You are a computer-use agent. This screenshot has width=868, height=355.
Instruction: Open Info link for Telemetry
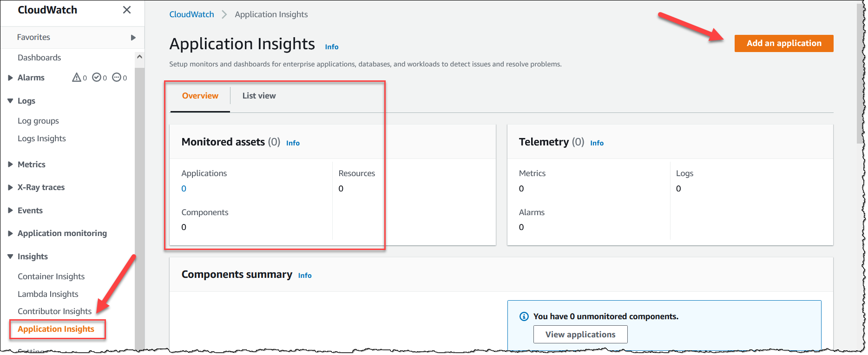pyautogui.click(x=597, y=143)
